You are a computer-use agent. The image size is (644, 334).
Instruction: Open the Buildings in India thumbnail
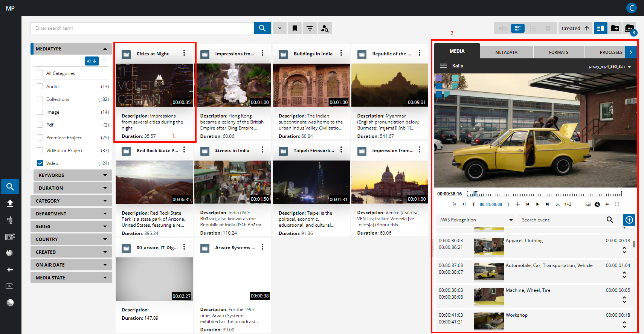(311, 85)
